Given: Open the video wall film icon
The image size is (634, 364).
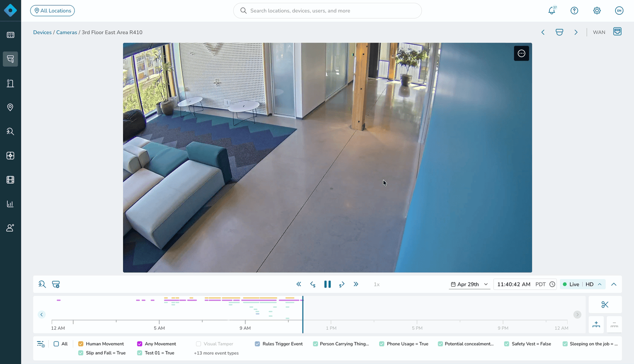Looking at the screenshot, I should click(x=10, y=180).
